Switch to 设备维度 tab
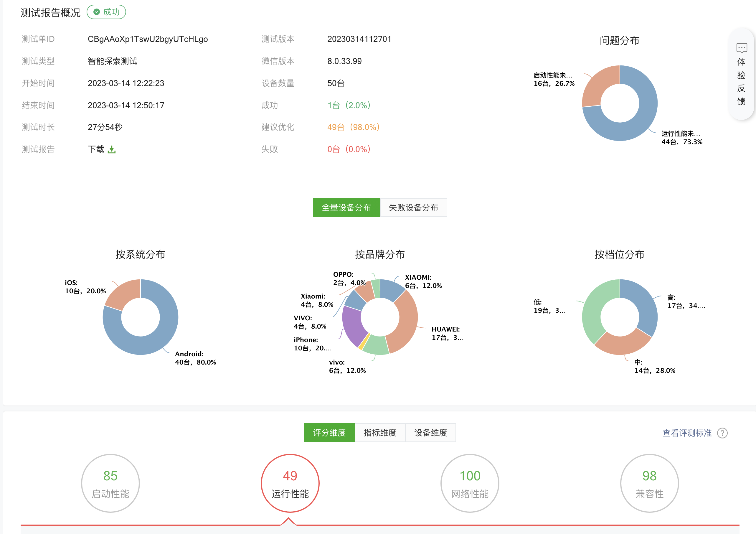The height and width of the screenshot is (534, 756). [x=430, y=433]
